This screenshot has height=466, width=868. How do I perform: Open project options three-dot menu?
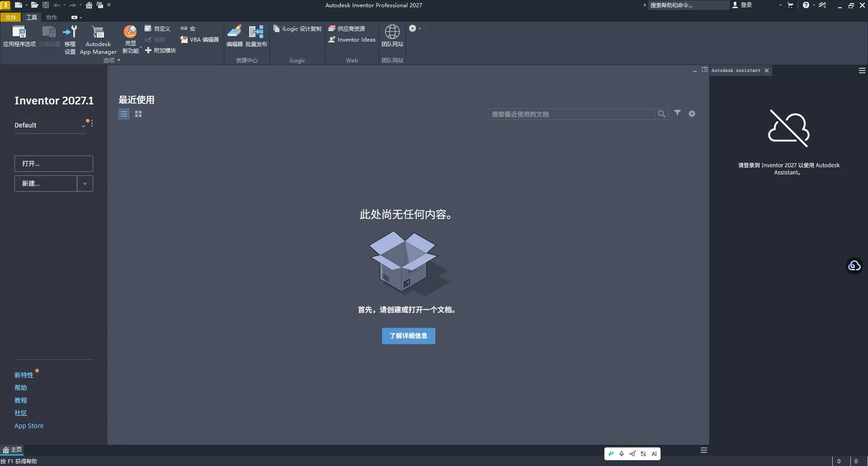tap(92, 123)
